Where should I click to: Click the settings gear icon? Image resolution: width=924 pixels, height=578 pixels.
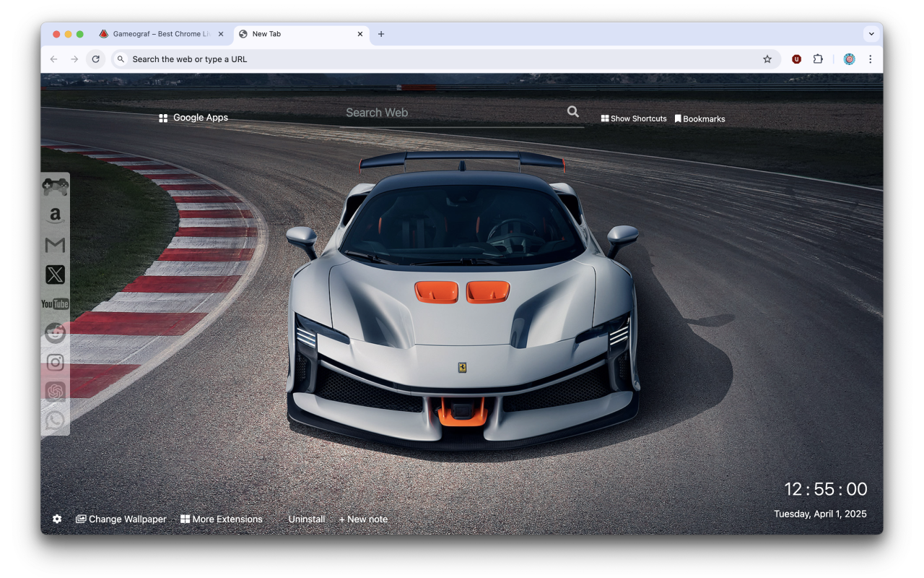pos(57,519)
